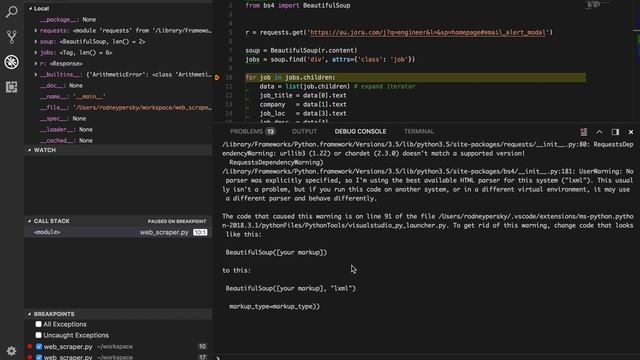Toggle the Uncaught Exceptions checkbox
The image size is (640, 360).
click(38, 335)
